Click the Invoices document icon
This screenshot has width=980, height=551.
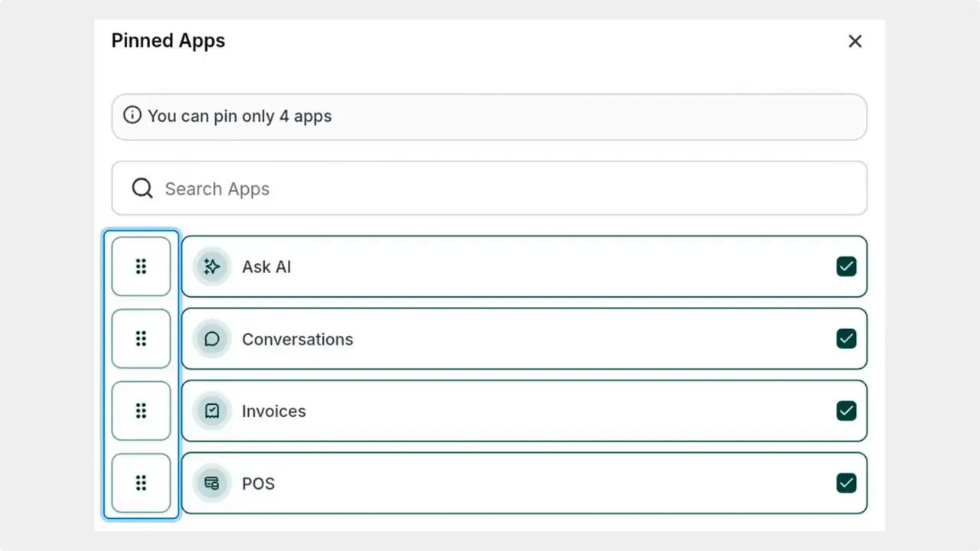[x=211, y=411]
